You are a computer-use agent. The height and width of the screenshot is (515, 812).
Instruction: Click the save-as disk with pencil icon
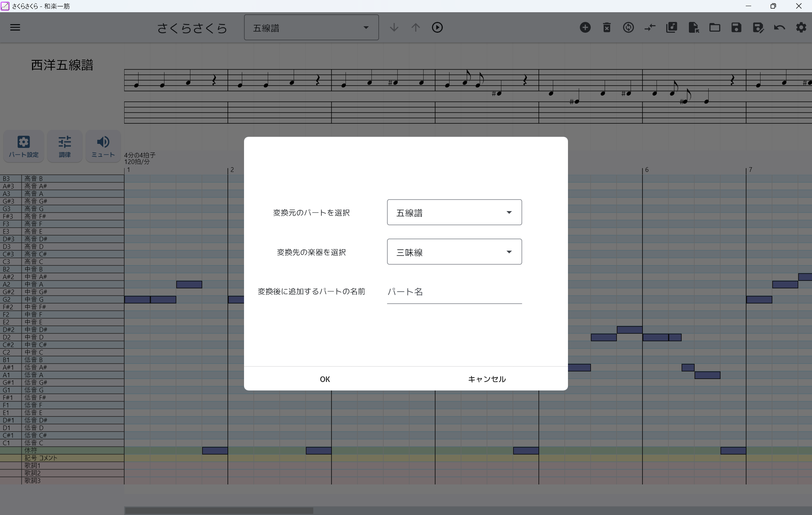(758, 27)
